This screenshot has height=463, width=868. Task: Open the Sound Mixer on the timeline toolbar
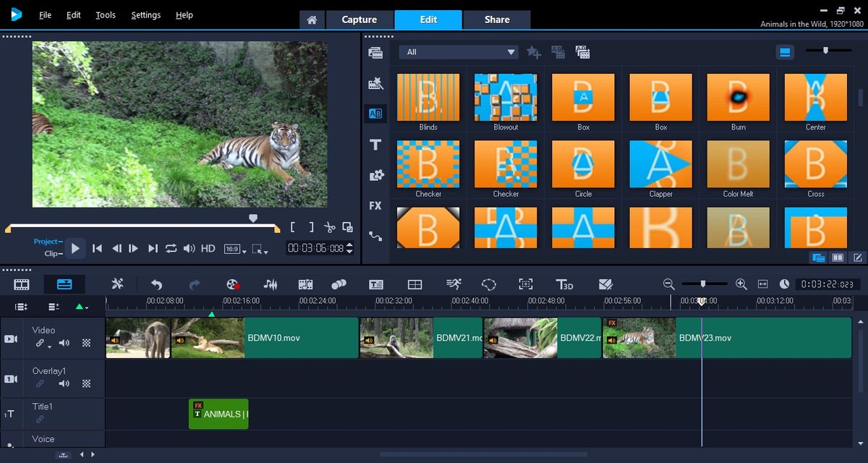(x=271, y=284)
